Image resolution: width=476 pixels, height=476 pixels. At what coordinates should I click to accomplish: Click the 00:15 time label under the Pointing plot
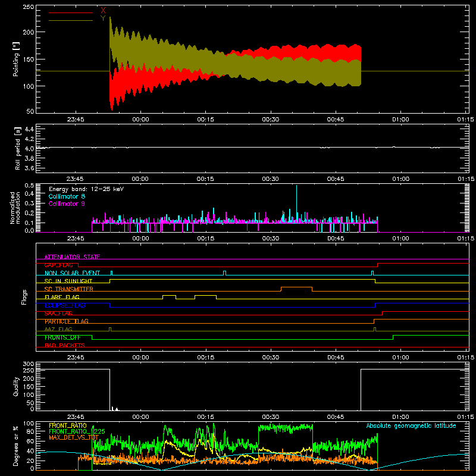205,120
